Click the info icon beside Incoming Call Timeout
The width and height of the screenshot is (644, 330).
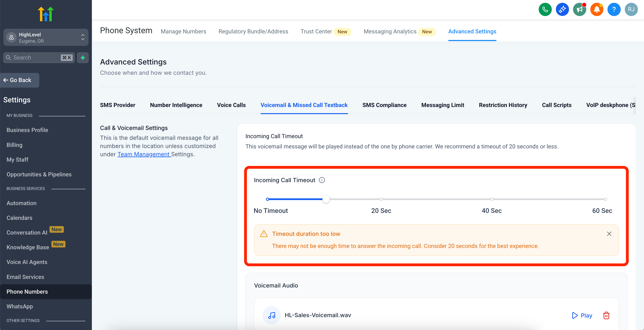[x=322, y=180]
